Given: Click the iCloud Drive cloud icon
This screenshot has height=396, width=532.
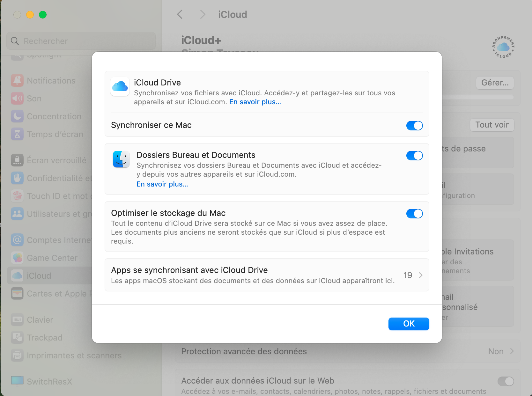Looking at the screenshot, I should 120,86.
